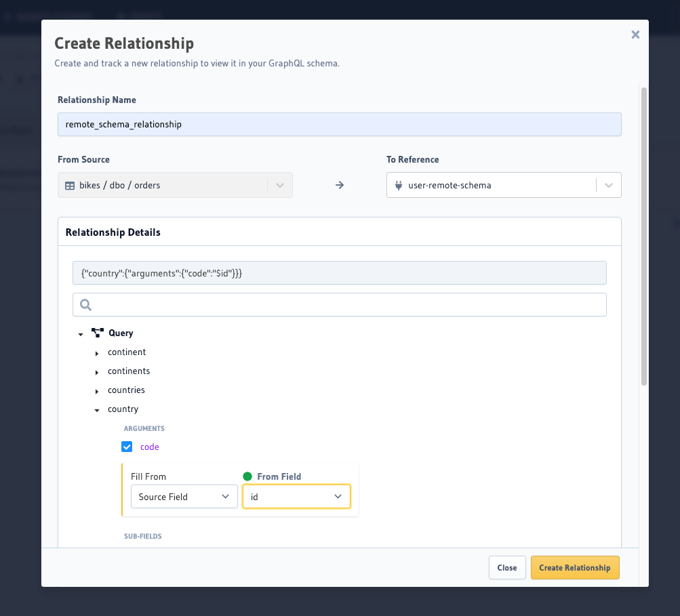Viewport: 680px width, 616px height.
Task: Open the From Source dropdown
Action: pos(279,184)
